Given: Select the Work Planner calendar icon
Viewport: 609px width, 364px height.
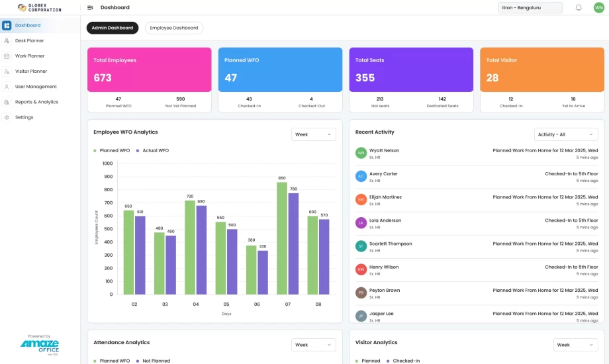Looking at the screenshot, I should (7, 56).
